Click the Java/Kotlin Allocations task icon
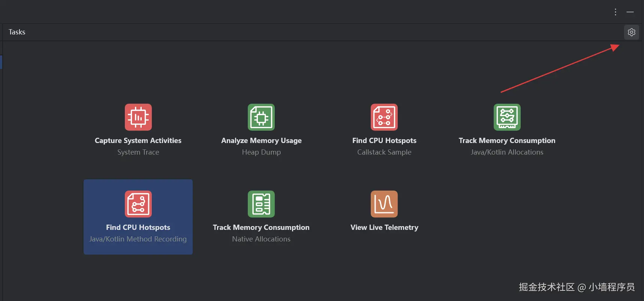 coord(507,117)
